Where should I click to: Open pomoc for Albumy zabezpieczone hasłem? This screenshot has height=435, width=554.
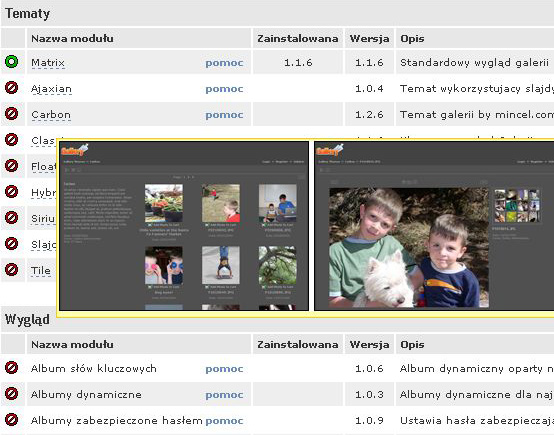(x=224, y=421)
